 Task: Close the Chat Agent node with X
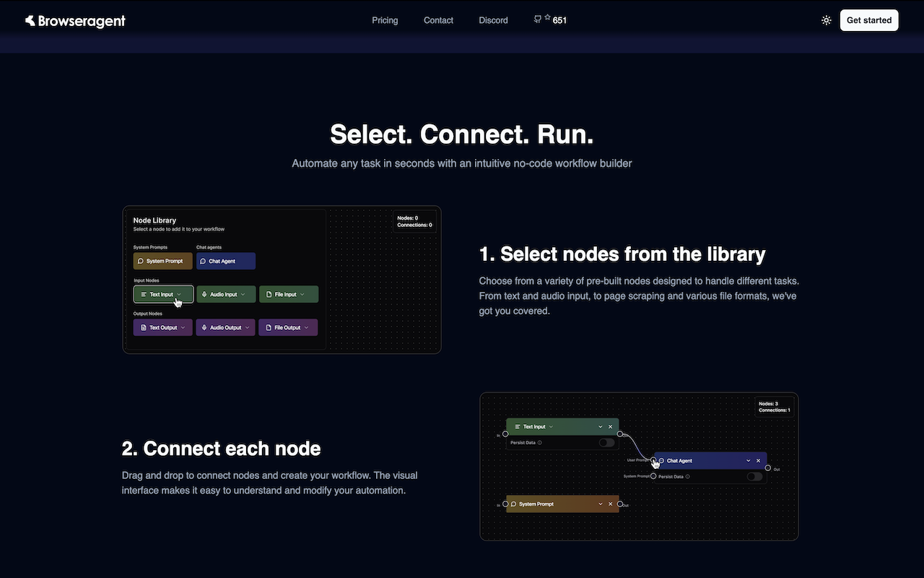tap(758, 460)
